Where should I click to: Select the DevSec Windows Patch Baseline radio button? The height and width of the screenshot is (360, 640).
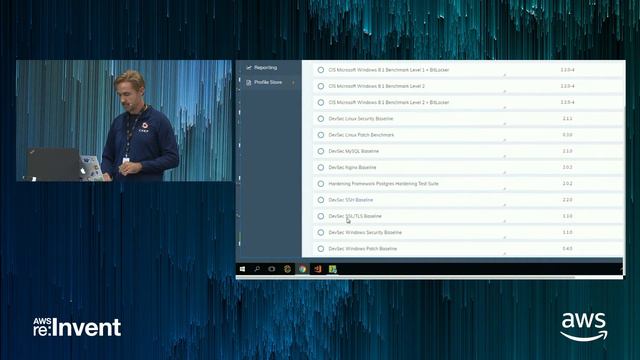click(x=321, y=249)
